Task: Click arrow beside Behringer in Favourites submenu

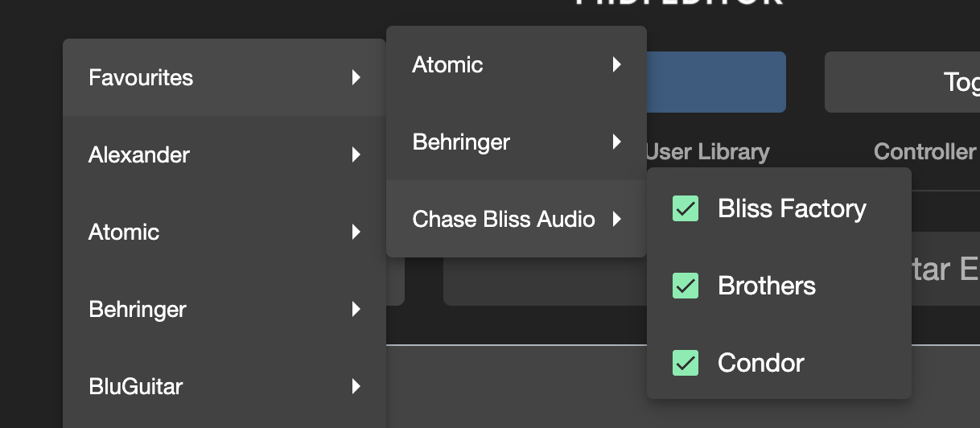Action: [x=616, y=142]
